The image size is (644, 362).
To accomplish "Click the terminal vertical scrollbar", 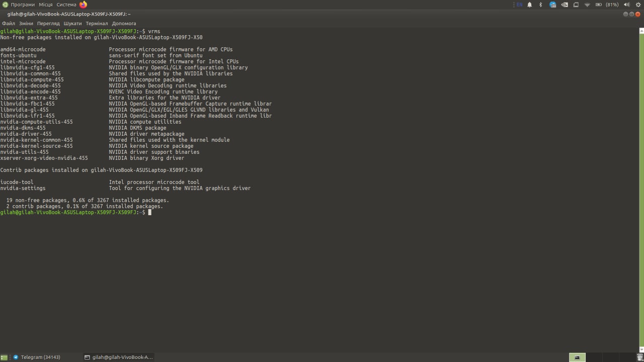I will (x=641, y=190).
